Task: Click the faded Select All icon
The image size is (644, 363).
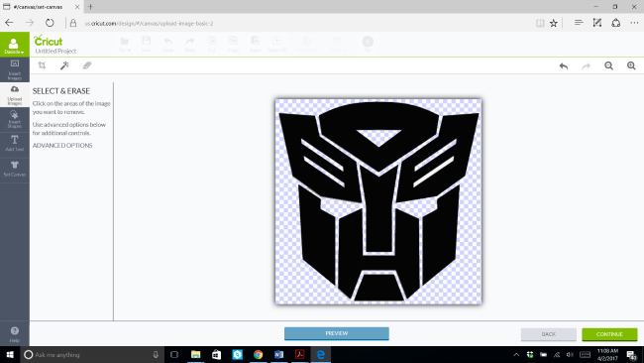Action: tap(276, 45)
